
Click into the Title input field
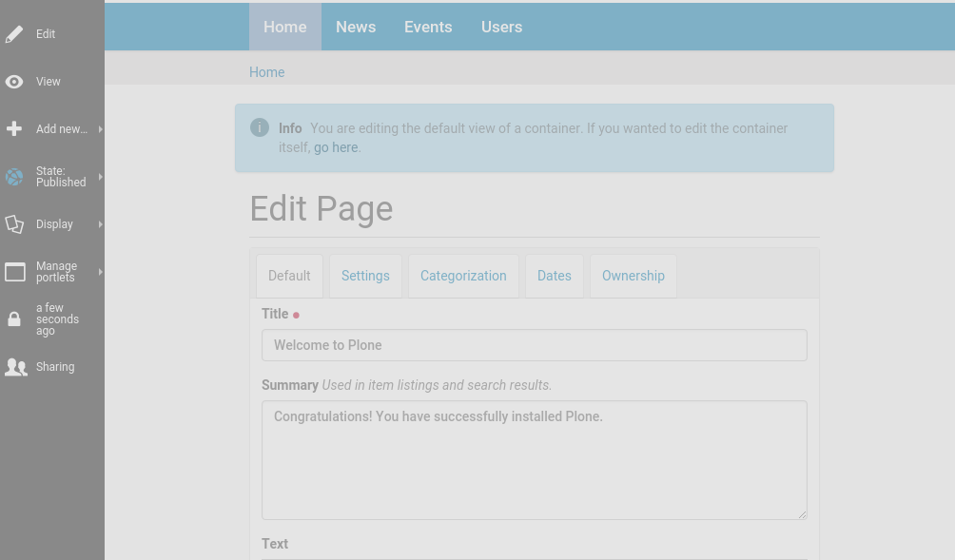tap(534, 345)
